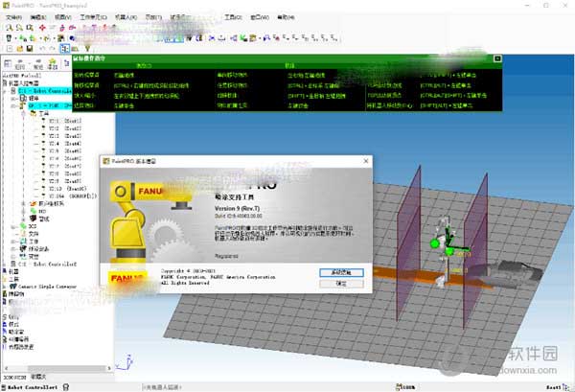This screenshot has width=575, height=392.
Task: Click the red center-view crosshair icon
Action: 42,28
